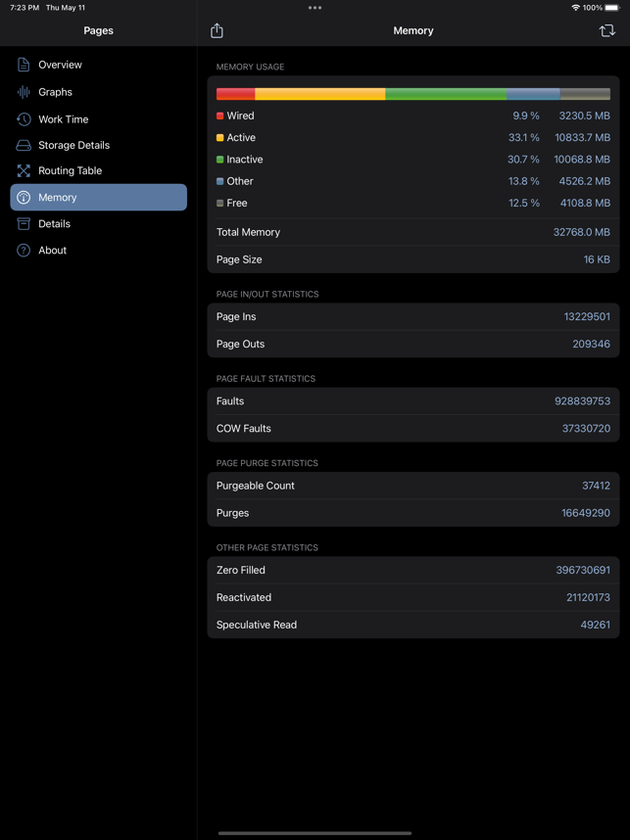630x840 pixels.
Task: Click the green Inactive color swatch
Action: coord(219,160)
